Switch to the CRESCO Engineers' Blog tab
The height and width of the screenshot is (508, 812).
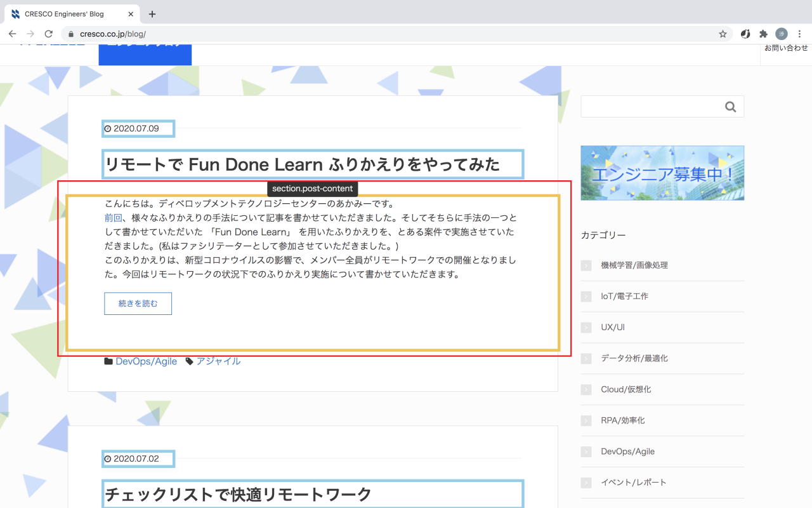71,14
